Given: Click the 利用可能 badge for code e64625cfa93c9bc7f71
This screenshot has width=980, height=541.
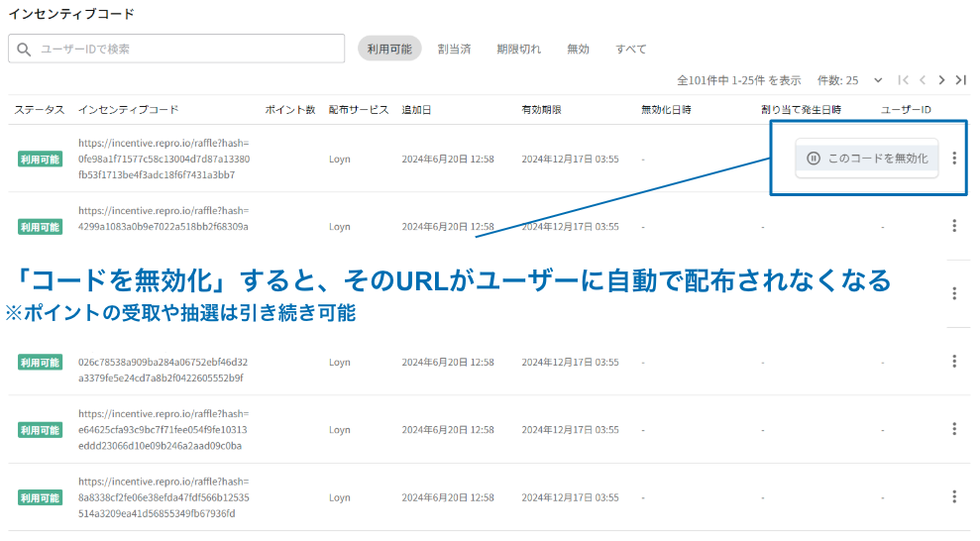Looking at the screenshot, I should point(40,430).
